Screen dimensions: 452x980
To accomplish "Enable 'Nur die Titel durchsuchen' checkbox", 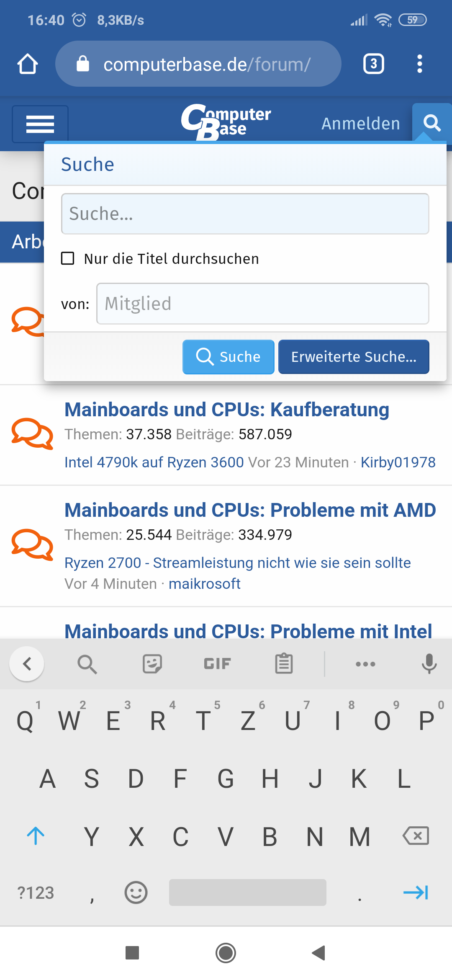I will point(68,258).
